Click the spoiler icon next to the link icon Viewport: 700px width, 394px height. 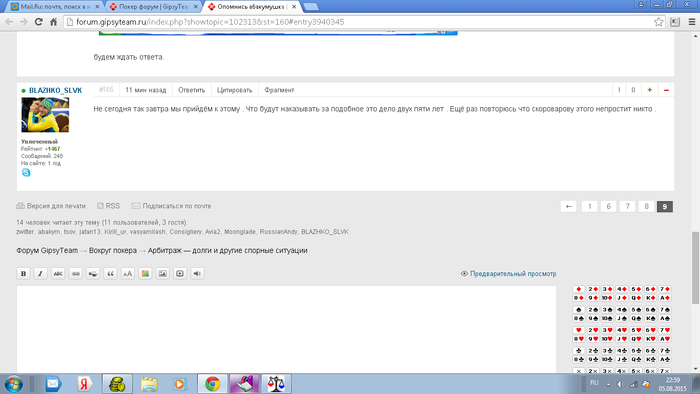[x=93, y=274]
